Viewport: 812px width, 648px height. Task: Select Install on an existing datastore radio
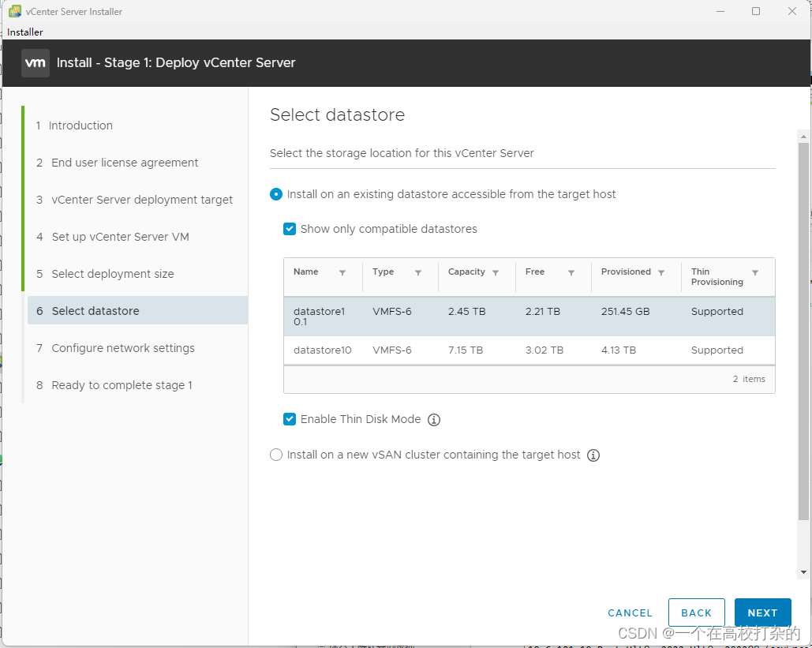(x=276, y=194)
